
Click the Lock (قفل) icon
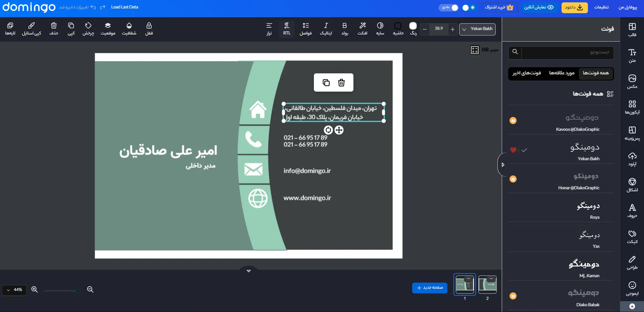click(149, 29)
